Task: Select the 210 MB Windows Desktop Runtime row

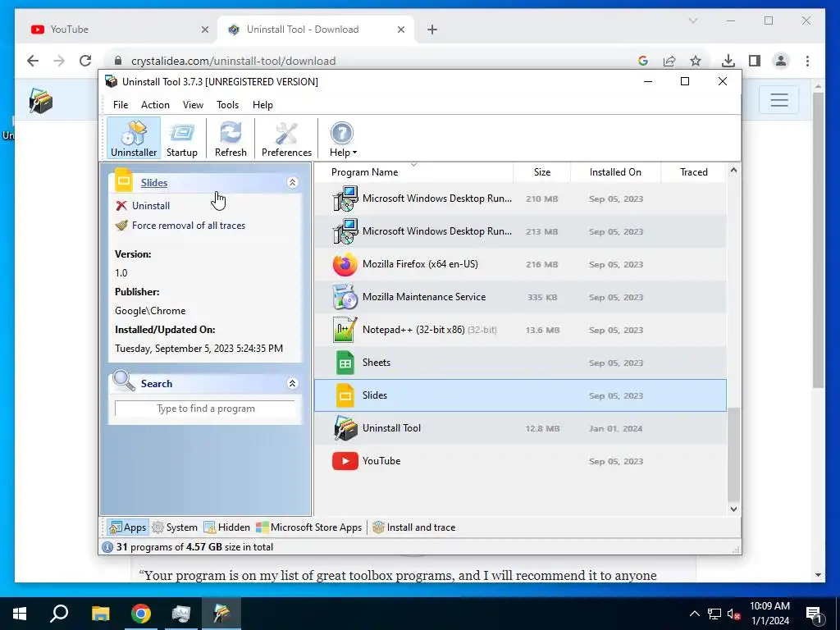Action: click(520, 199)
